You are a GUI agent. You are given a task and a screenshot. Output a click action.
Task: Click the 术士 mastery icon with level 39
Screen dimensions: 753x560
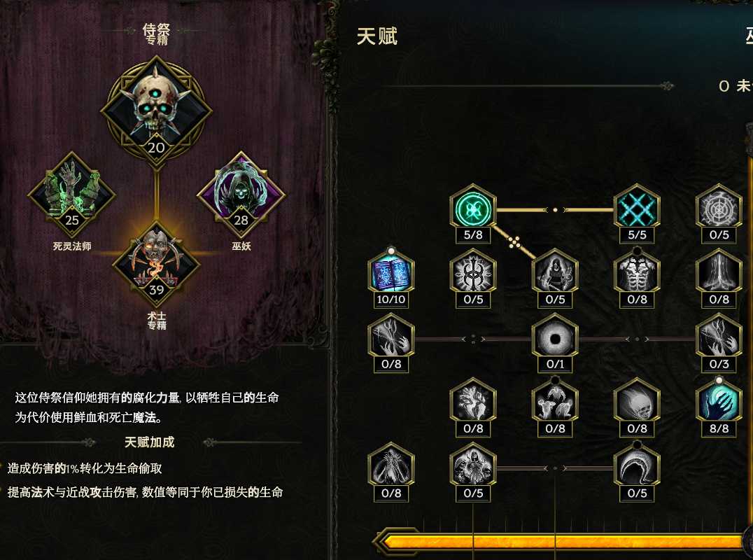click(x=156, y=264)
